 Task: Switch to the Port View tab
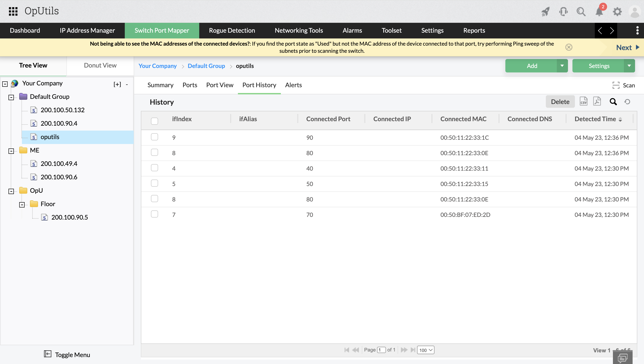tap(220, 85)
